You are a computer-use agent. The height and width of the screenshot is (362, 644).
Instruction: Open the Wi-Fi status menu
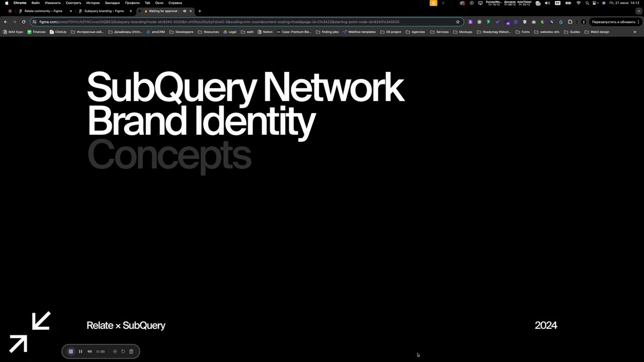pos(578,3)
